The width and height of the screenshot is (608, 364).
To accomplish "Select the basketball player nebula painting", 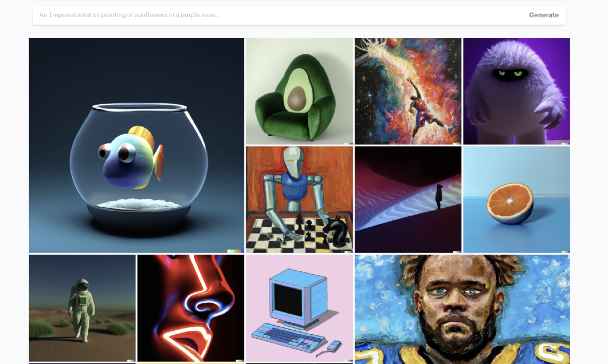I will (408, 91).
